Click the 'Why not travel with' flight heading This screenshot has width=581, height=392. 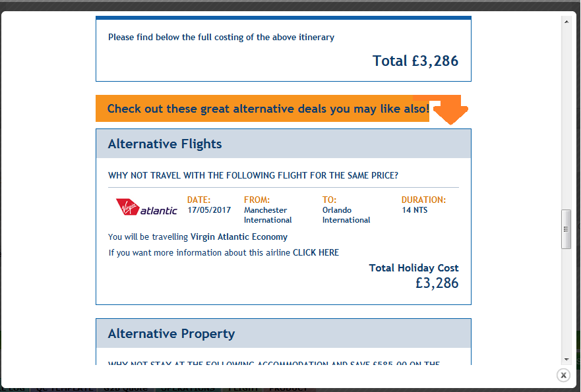(x=253, y=176)
